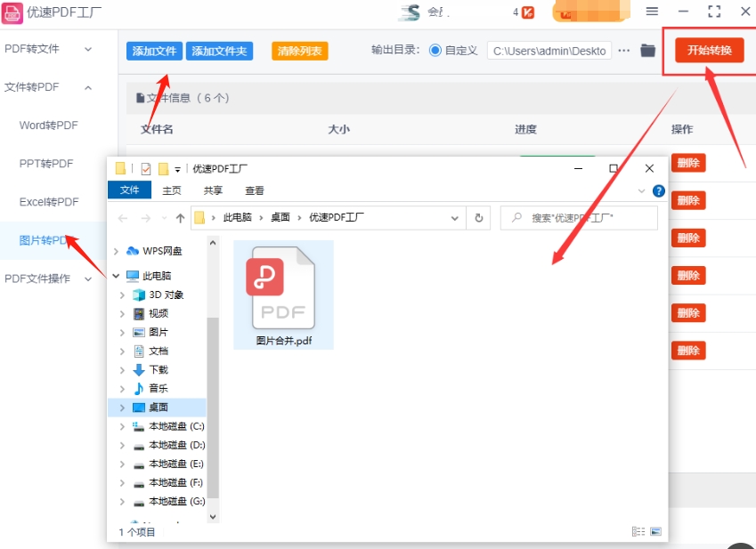Click the 添加文件 button
This screenshot has width=756, height=549.
[154, 51]
